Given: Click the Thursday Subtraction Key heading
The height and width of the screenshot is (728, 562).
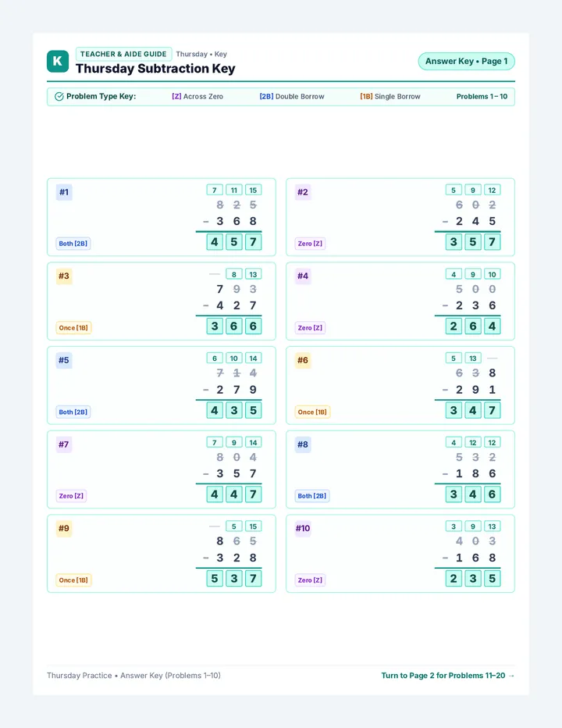Looking at the screenshot, I should (x=155, y=69).
